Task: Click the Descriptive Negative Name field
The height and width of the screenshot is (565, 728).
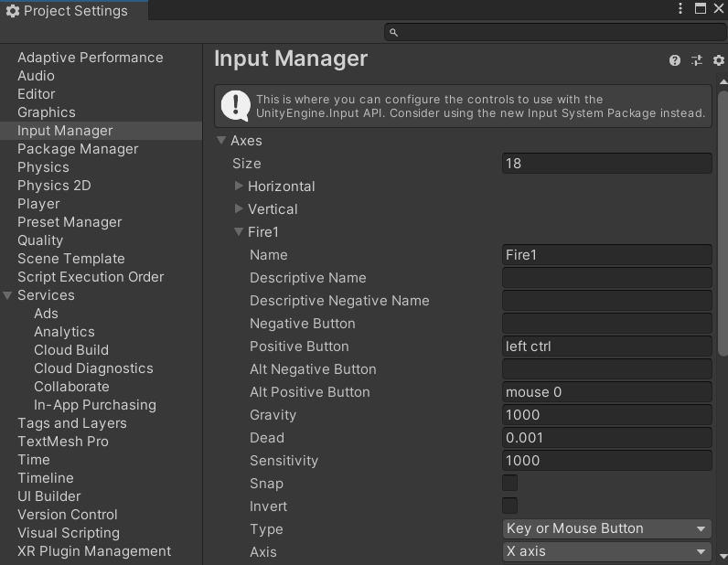Action: pos(607,301)
